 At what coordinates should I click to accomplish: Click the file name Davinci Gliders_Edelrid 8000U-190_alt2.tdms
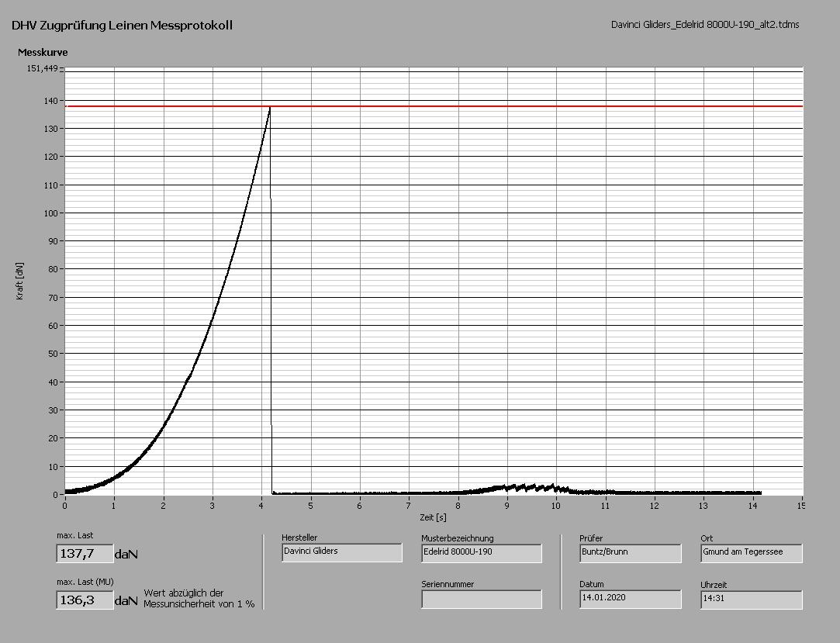coord(705,24)
